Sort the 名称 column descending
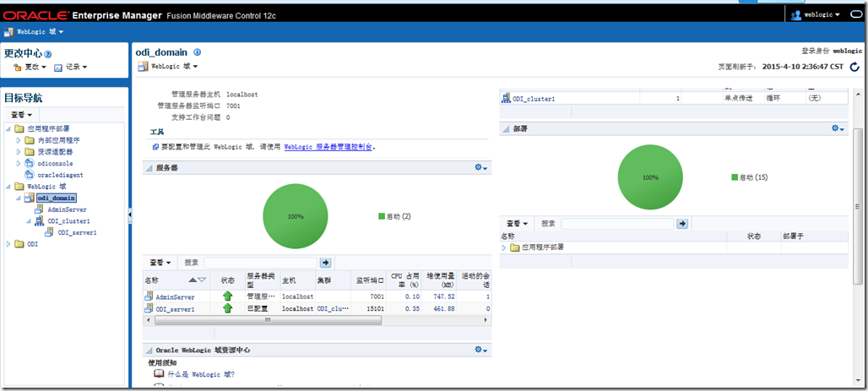Screen dimensions: 868x391 pyautogui.click(x=202, y=280)
